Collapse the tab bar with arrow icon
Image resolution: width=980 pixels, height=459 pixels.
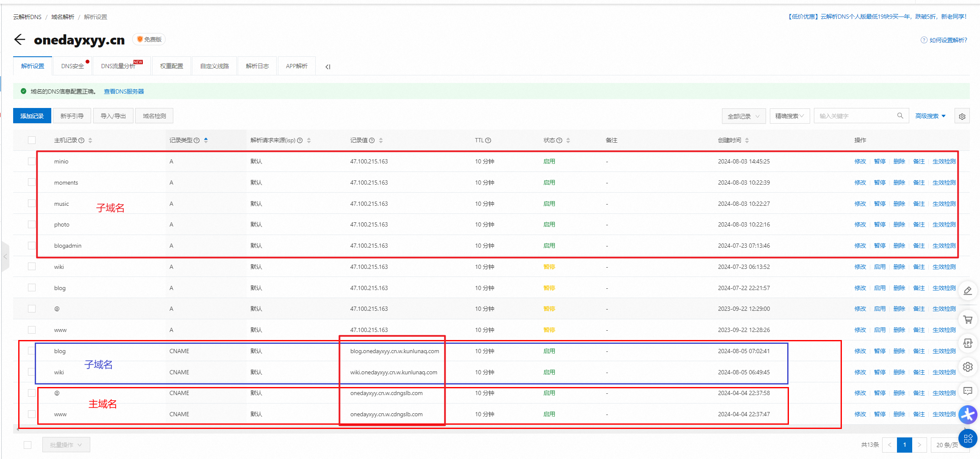click(328, 67)
